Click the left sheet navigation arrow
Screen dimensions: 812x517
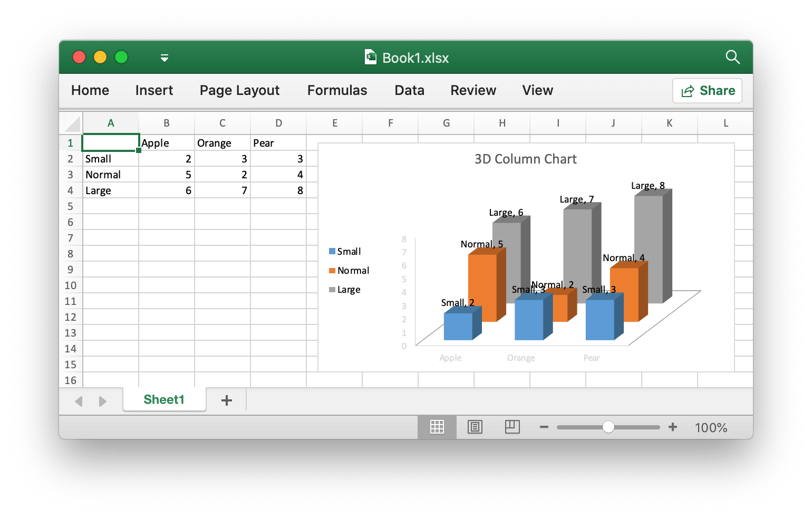coord(79,401)
